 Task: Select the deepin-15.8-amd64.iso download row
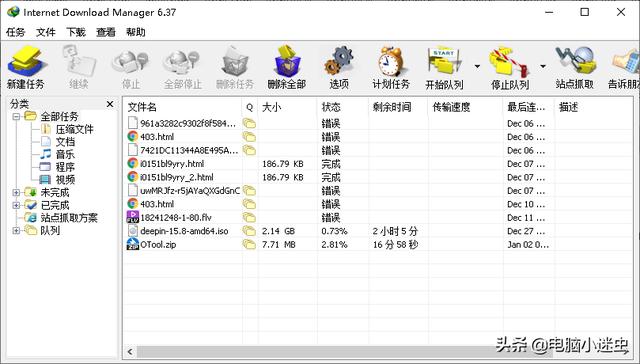click(378, 231)
